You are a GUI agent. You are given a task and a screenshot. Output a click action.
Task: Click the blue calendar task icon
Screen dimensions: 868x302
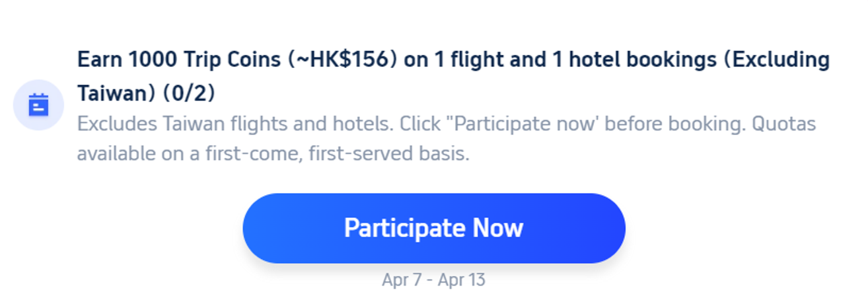(x=38, y=105)
